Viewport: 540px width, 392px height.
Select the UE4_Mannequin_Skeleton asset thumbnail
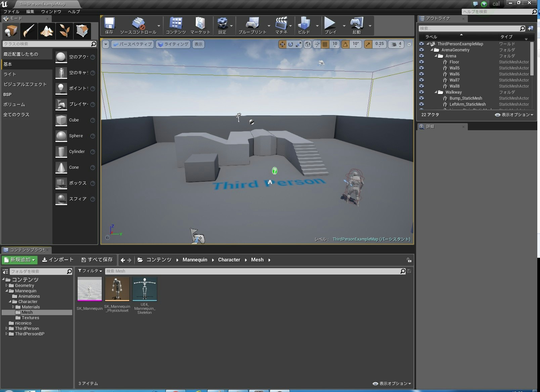(145, 289)
